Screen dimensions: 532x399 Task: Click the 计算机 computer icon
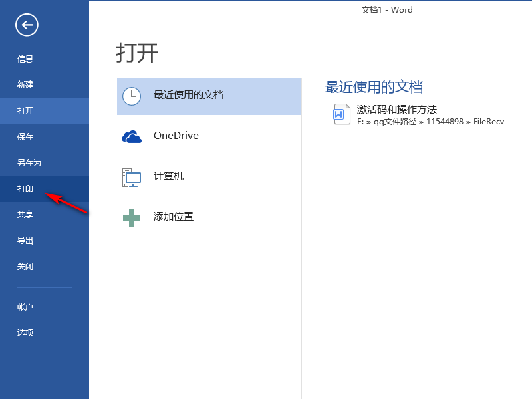pyautogui.click(x=132, y=177)
